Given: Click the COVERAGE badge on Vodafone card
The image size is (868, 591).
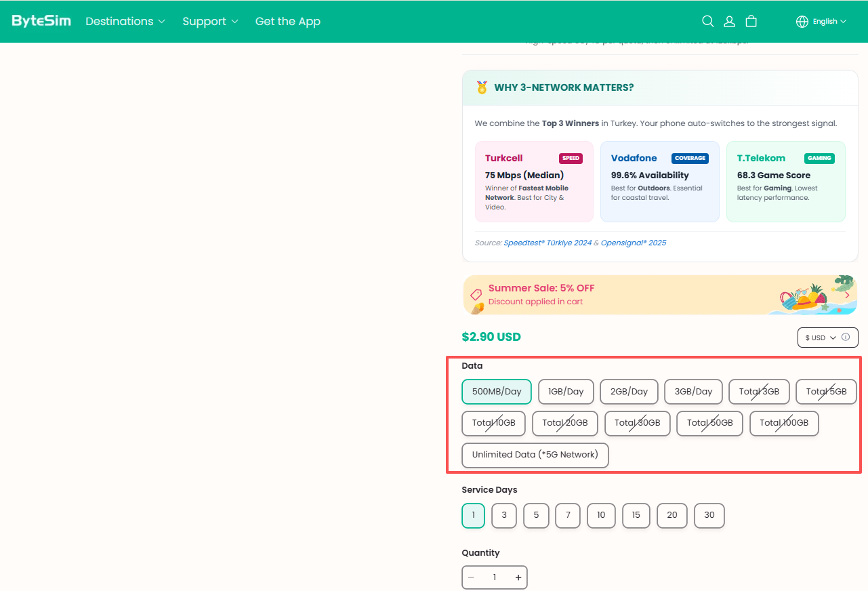Looking at the screenshot, I should click(690, 159).
